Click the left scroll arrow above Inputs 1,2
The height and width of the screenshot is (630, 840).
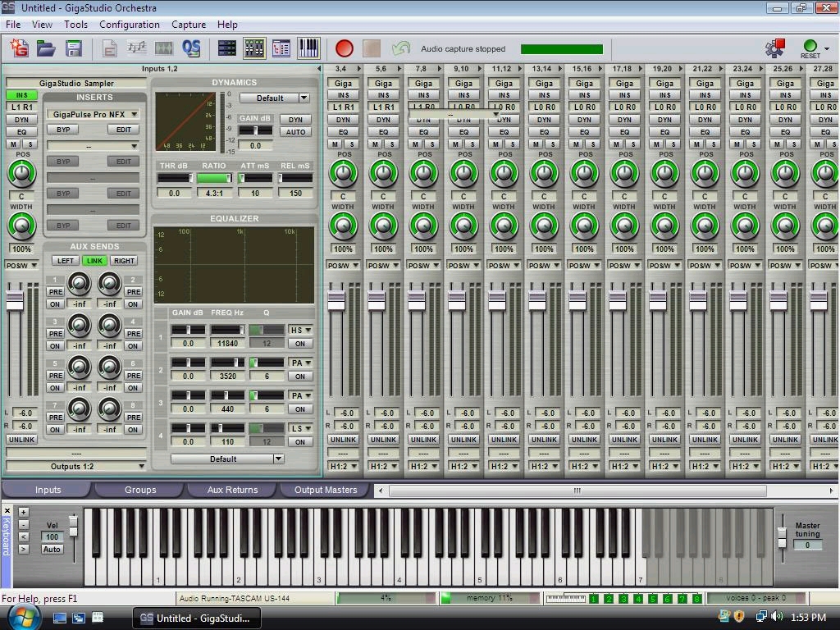pos(319,69)
